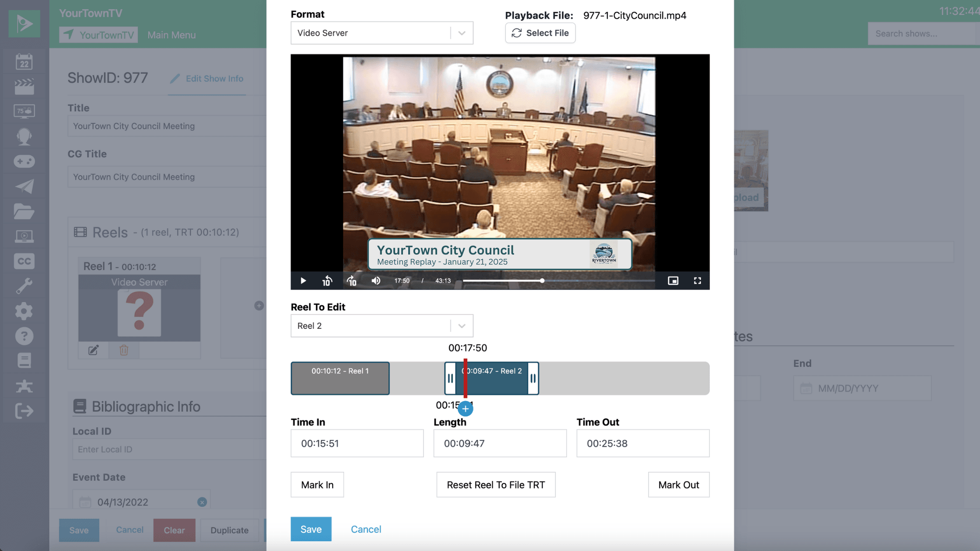Click the logout arrow icon in sidebar

[24, 411]
